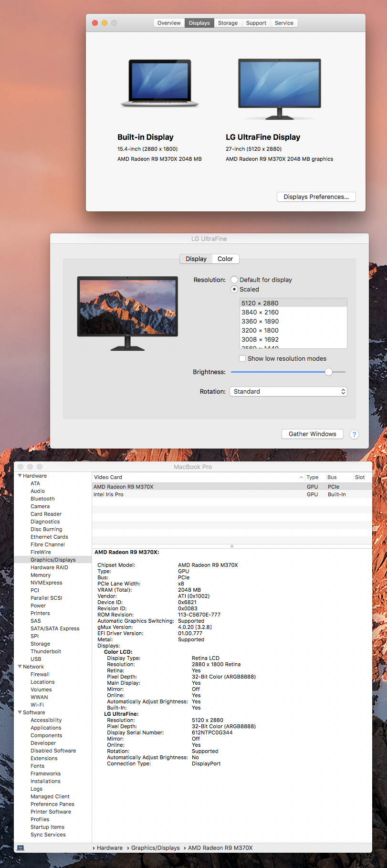This screenshot has height=868, width=387.
Task: Collapse the Network tree section
Action: pos(20,667)
